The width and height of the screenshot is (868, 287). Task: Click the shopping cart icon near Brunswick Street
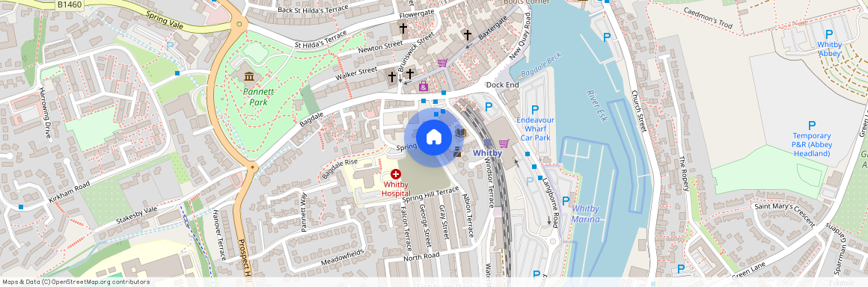[441, 63]
